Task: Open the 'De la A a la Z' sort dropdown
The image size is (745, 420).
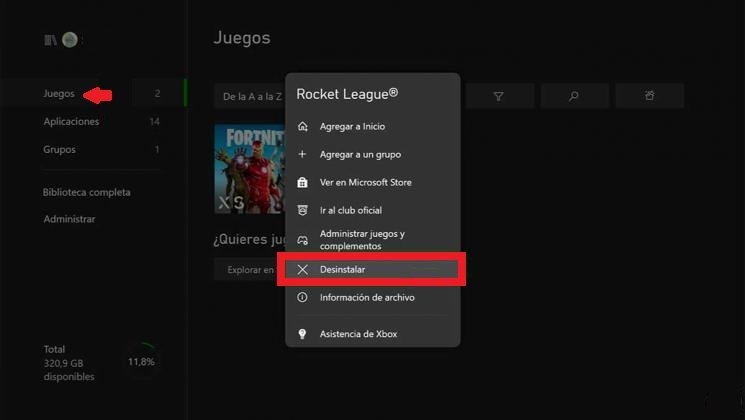Action: click(x=249, y=96)
